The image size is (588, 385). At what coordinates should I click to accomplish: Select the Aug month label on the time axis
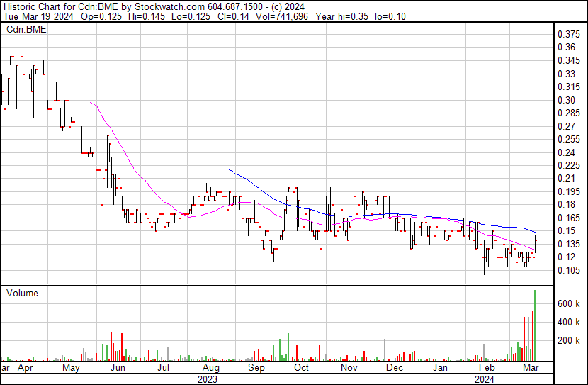[x=210, y=368]
